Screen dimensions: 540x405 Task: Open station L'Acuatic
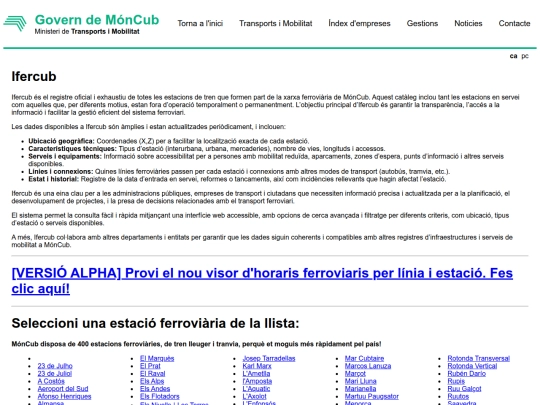point(256,388)
